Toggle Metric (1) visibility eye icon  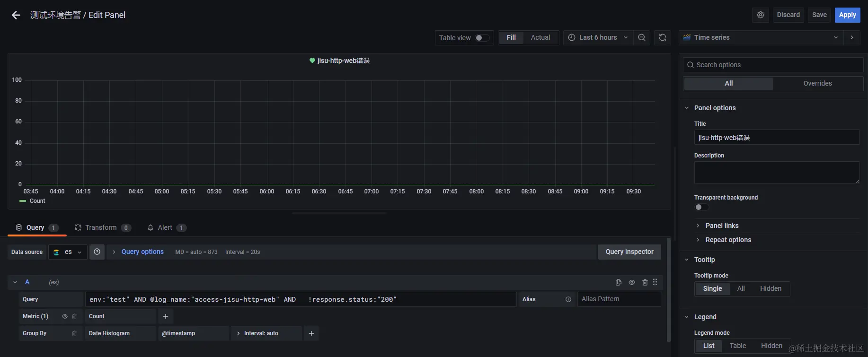pyautogui.click(x=65, y=316)
